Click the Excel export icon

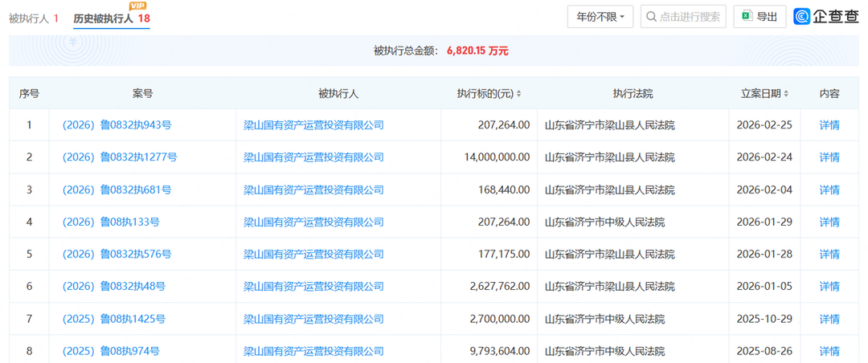click(x=747, y=17)
